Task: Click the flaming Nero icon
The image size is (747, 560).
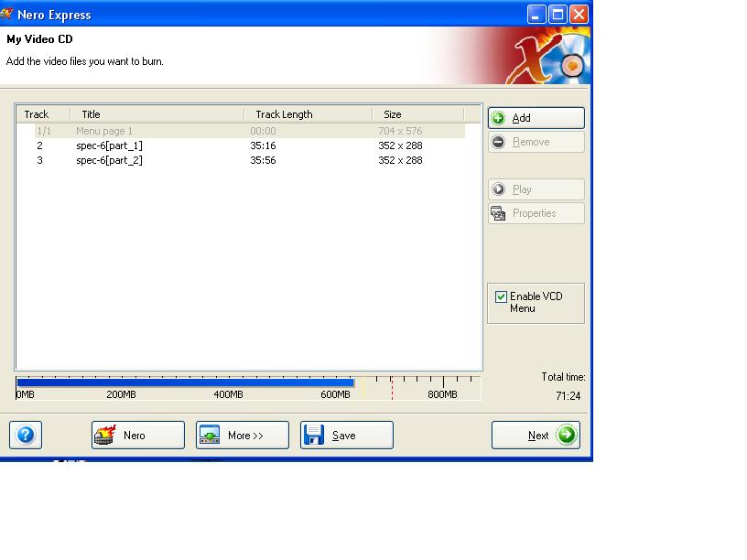Action: (105, 435)
